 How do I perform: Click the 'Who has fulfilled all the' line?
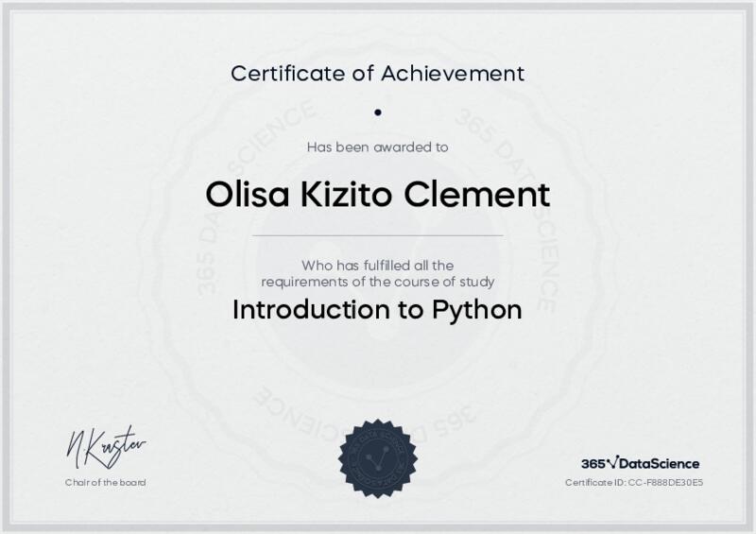377,266
